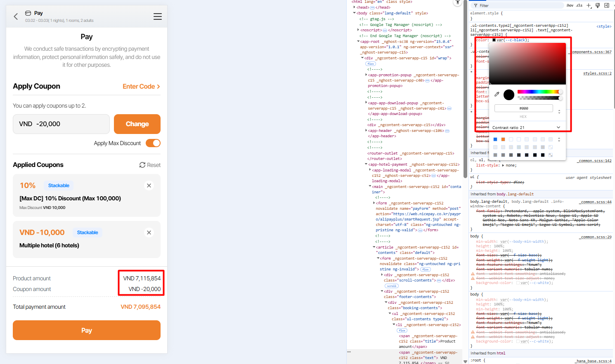Open the <style> source link
Viewport: 615px width, 364px height.
tap(604, 26)
